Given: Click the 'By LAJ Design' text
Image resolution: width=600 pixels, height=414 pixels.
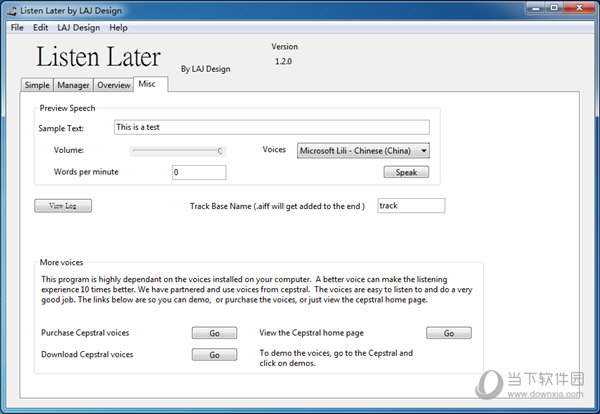Looking at the screenshot, I should pyautogui.click(x=205, y=69).
